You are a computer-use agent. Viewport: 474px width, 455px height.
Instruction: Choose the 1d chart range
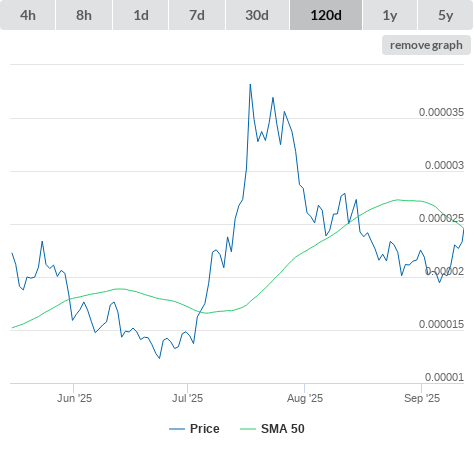point(141,15)
